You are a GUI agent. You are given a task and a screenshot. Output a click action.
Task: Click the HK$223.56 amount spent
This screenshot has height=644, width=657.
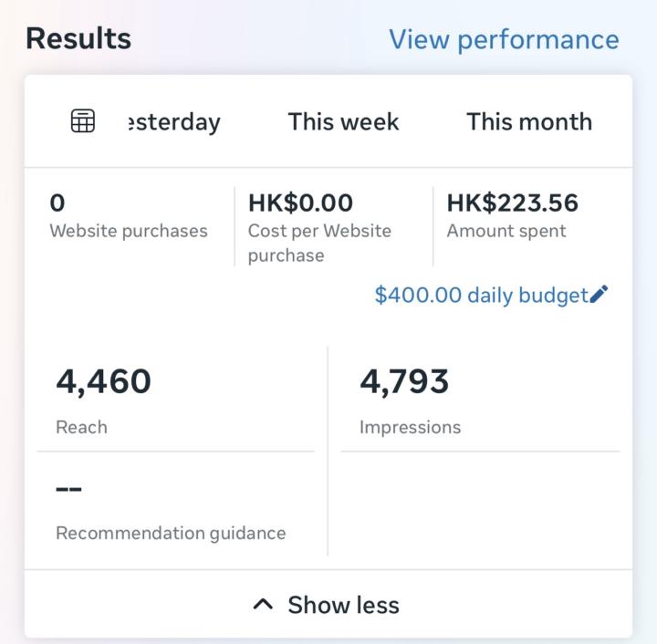[512, 203]
